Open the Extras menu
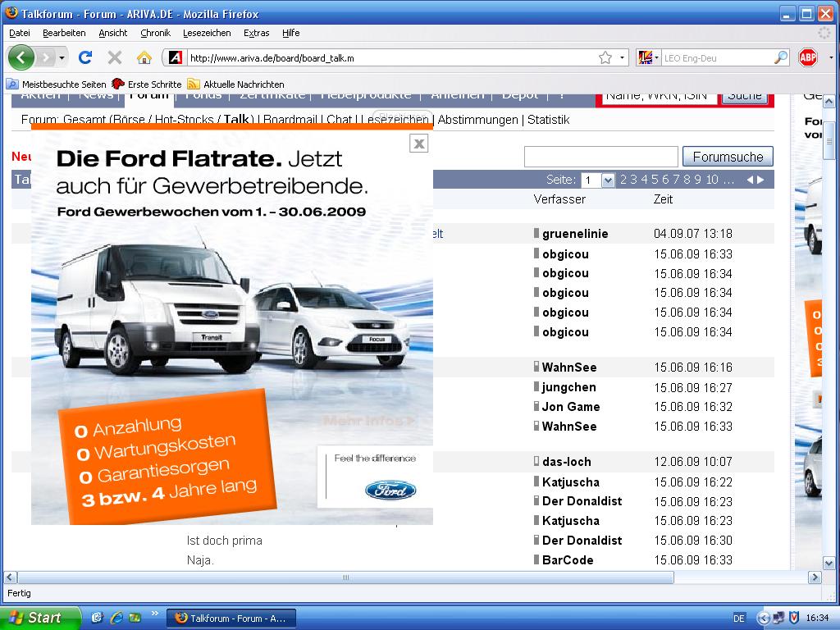 pos(257,33)
